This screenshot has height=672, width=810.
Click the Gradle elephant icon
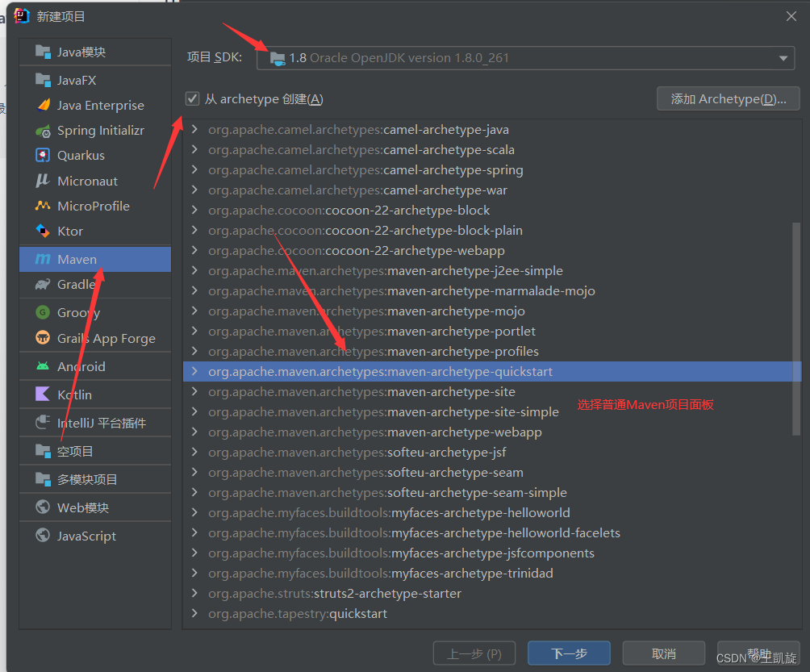[x=43, y=284]
